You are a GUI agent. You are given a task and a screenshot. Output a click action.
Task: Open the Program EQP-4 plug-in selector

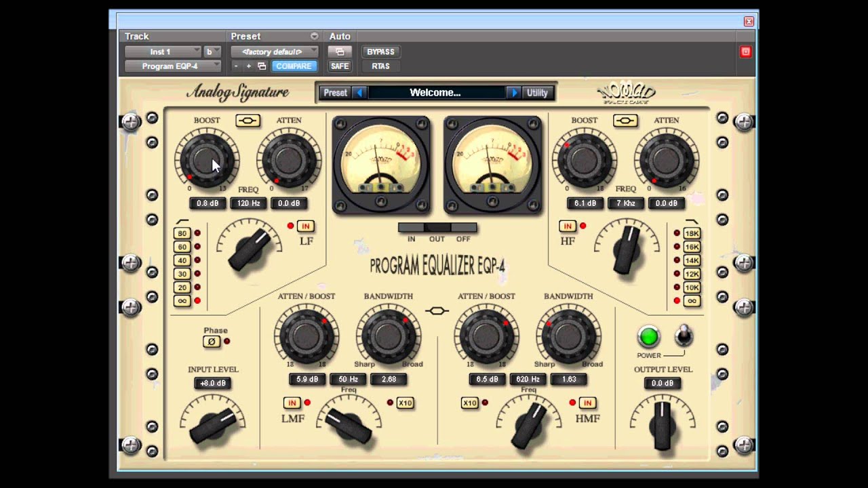173,66
